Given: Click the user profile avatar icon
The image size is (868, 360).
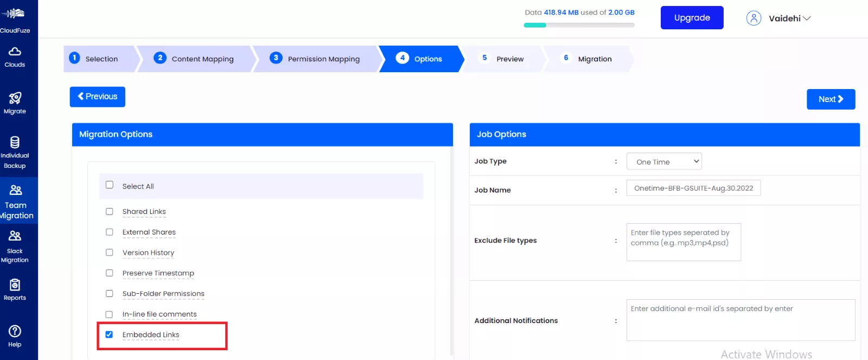Looking at the screenshot, I should click(754, 18).
